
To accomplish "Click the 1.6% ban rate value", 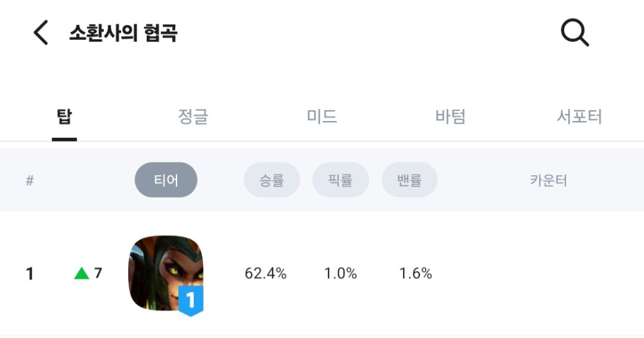I will [415, 274].
